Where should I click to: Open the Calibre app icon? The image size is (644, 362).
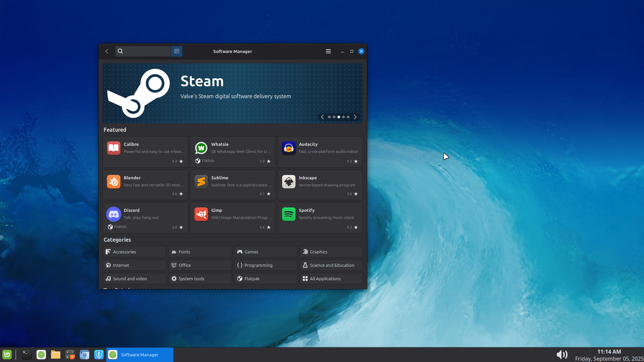pyautogui.click(x=114, y=148)
